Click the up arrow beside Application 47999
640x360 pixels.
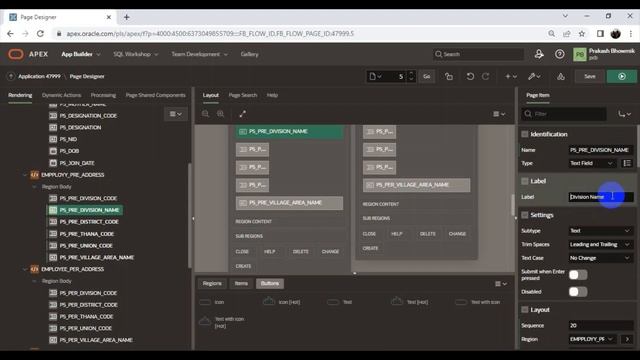(11, 76)
